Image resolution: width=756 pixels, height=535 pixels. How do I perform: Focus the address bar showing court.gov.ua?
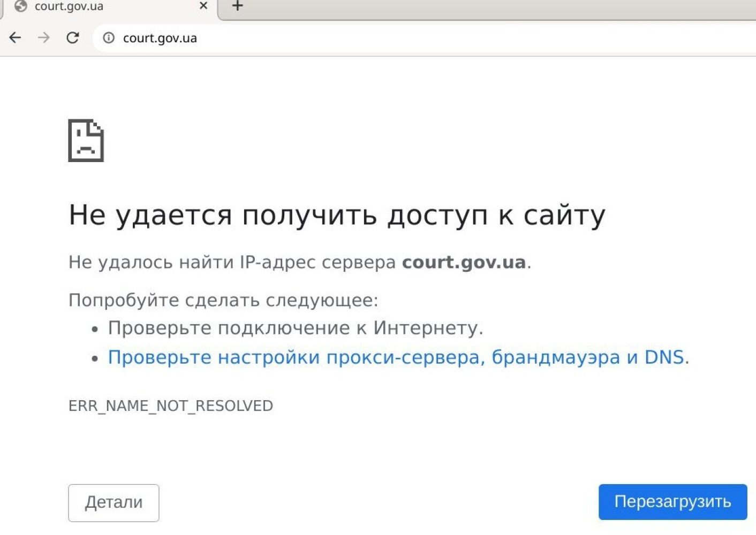tap(375, 38)
